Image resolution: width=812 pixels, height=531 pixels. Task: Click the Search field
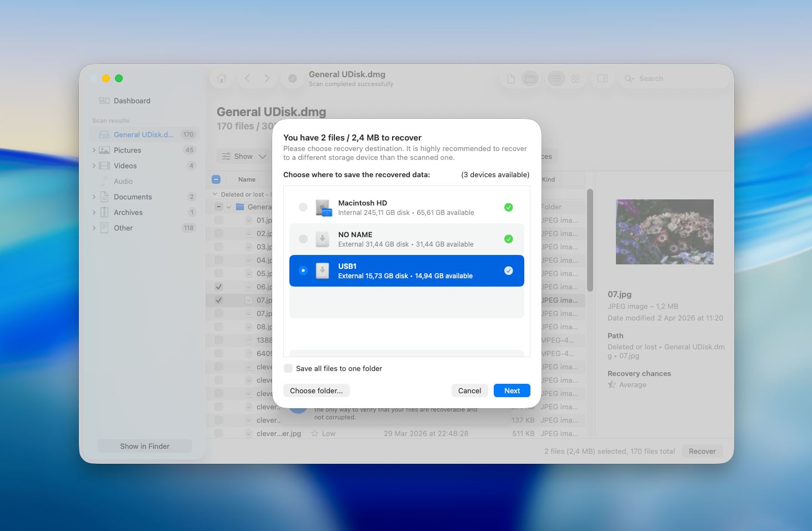(x=674, y=79)
